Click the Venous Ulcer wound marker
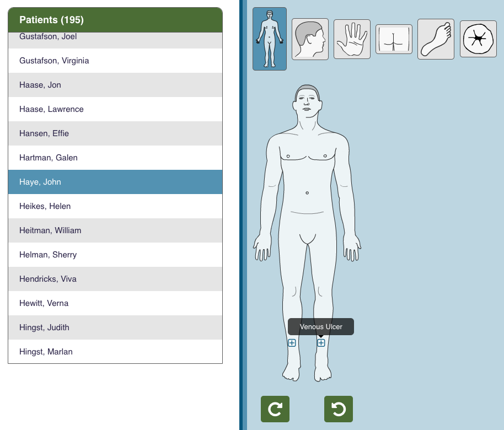 (321, 343)
